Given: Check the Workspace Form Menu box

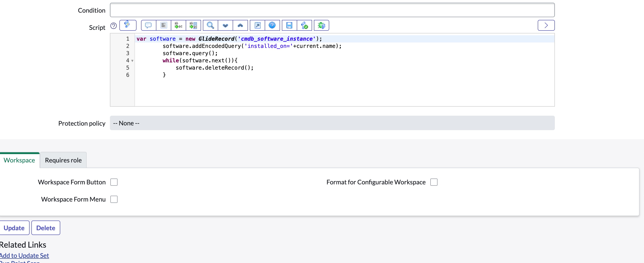Looking at the screenshot, I should coord(114,199).
